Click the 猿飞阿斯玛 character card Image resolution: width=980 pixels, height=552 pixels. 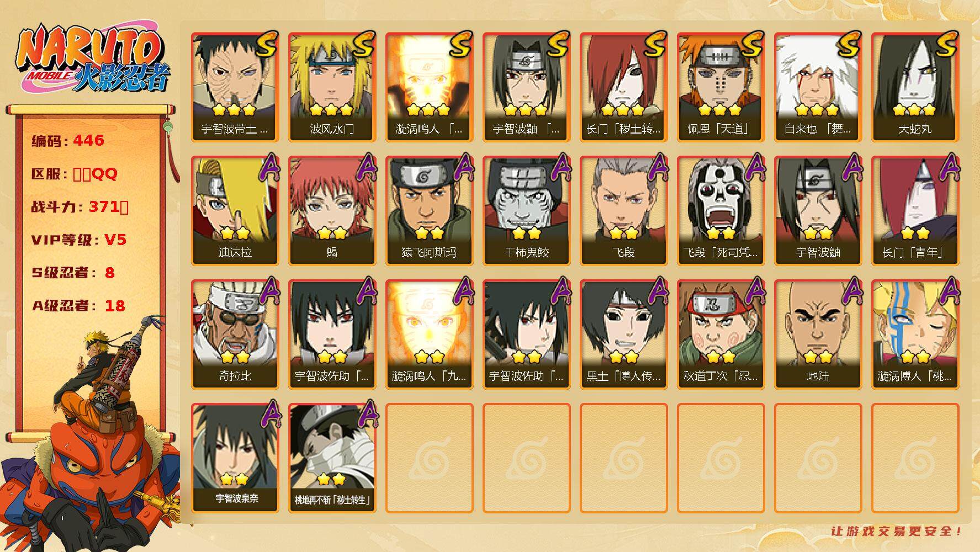429,211
